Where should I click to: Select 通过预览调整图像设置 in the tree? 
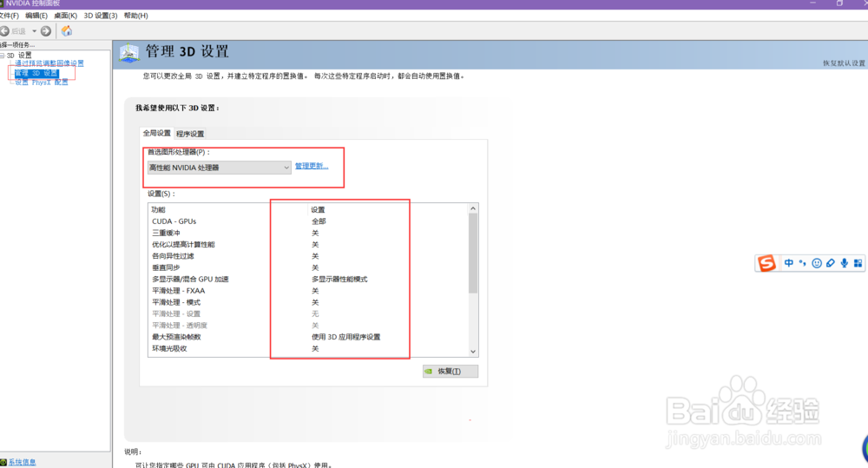tap(49, 63)
